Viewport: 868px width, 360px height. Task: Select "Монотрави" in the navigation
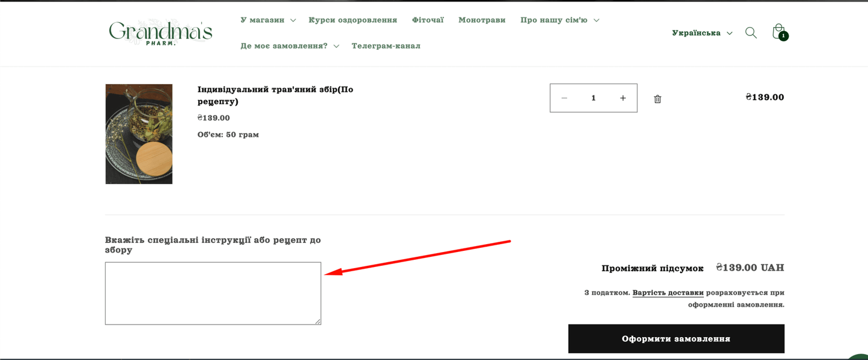click(482, 20)
